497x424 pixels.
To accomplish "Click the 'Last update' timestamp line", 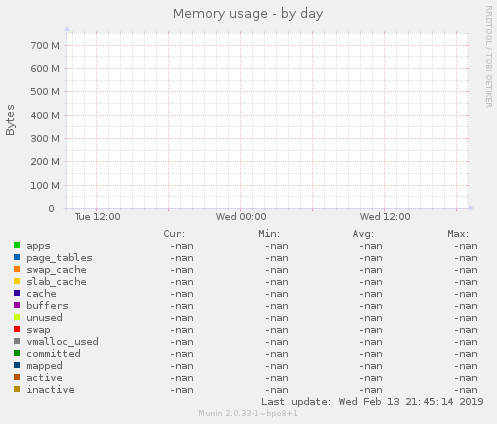I will coord(372,402).
